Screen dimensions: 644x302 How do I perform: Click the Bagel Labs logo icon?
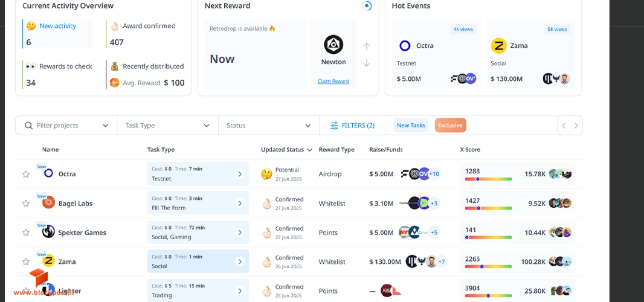click(48, 202)
